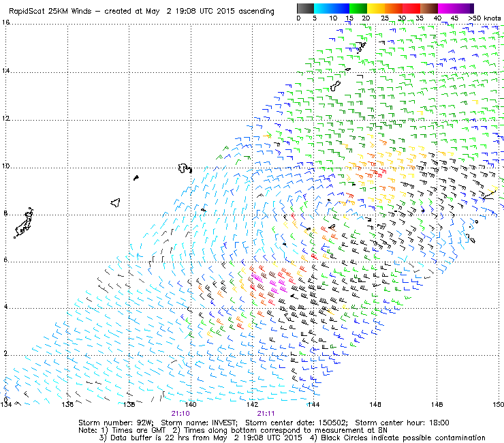The image size is (504, 443).
Task: Click the 'Storm name: INVEST' text
Action: point(199,423)
